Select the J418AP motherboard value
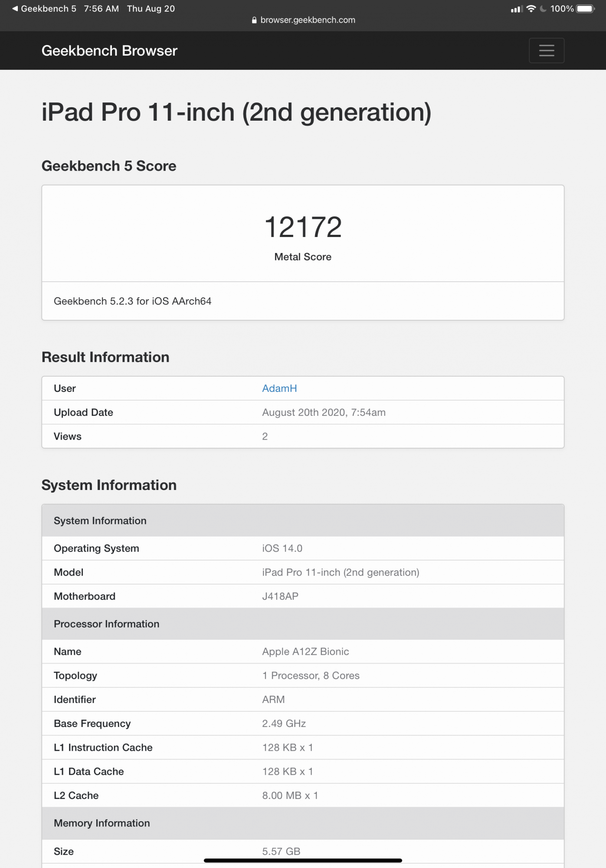 tap(280, 596)
